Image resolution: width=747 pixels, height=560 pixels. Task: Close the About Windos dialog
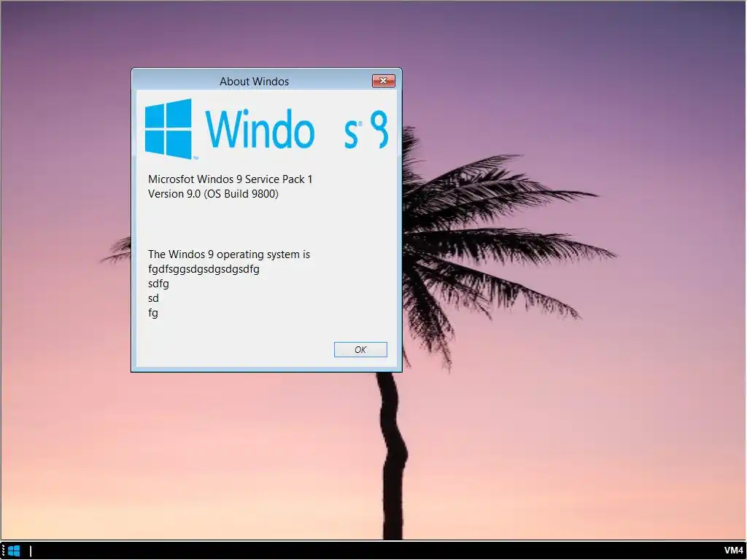pos(383,81)
